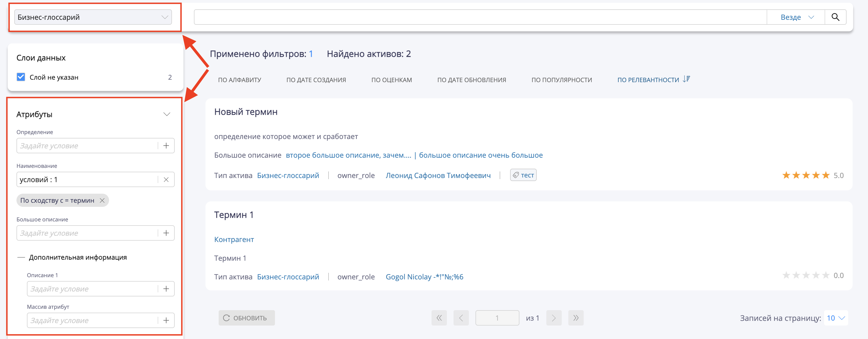
Task: Uncheck 'Слой не указан' checkbox
Action: point(21,77)
